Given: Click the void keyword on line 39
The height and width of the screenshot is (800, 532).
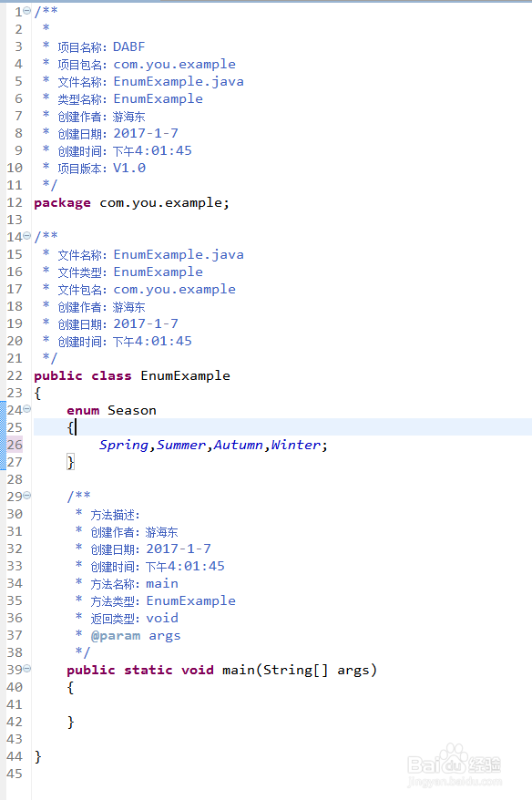Looking at the screenshot, I should tap(198, 670).
